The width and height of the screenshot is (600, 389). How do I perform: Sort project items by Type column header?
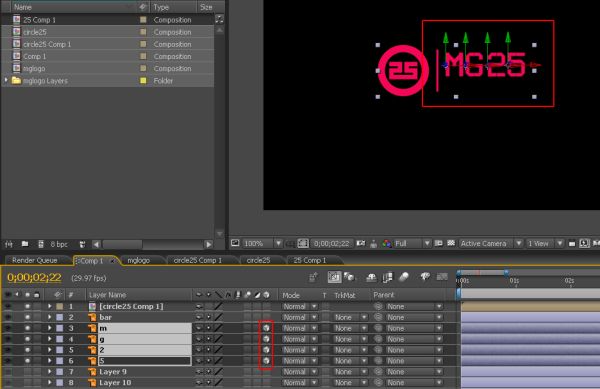tap(161, 7)
